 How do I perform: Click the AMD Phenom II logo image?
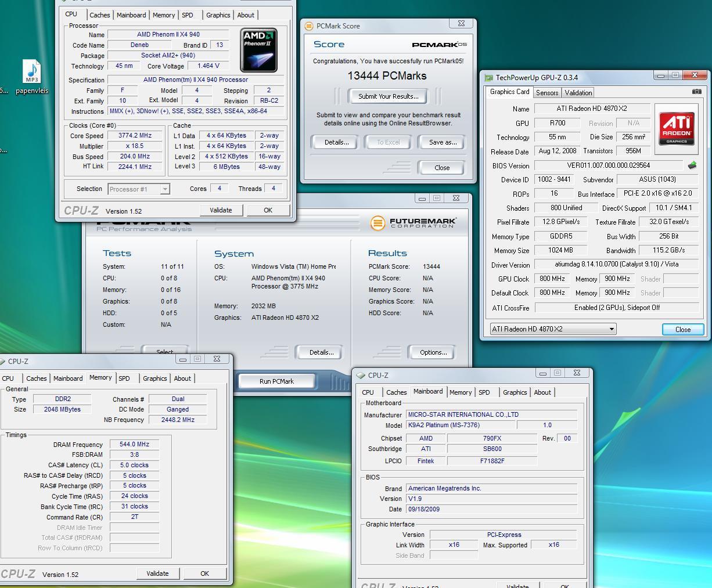click(258, 50)
